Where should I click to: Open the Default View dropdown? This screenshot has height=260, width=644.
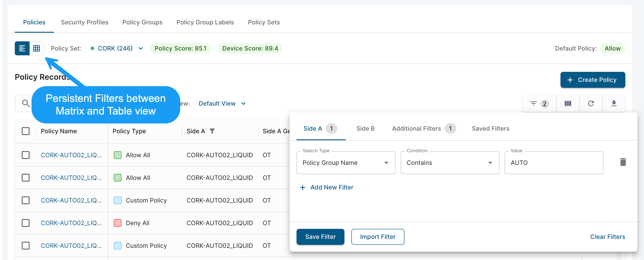click(222, 103)
